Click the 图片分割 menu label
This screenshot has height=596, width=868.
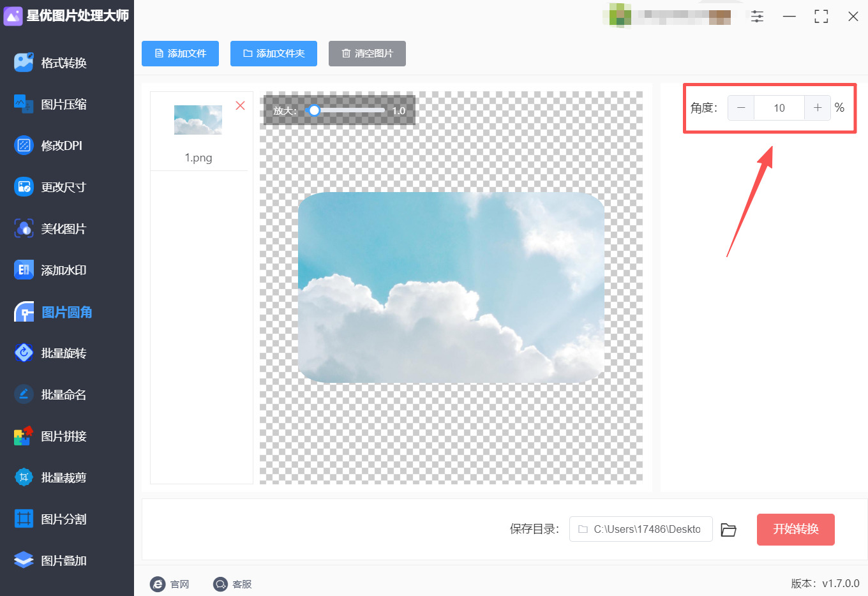click(x=64, y=519)
